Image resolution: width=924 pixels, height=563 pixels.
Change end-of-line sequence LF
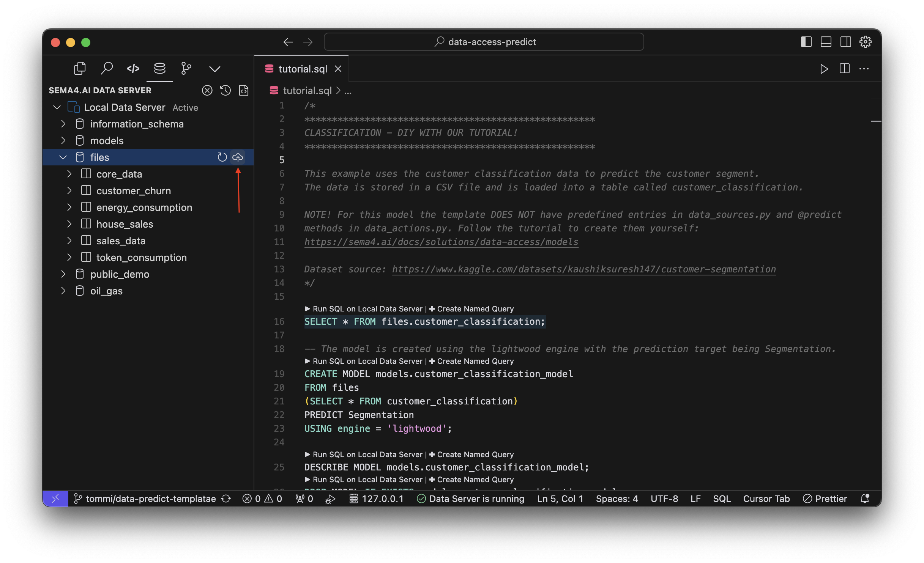coord(695,499)
